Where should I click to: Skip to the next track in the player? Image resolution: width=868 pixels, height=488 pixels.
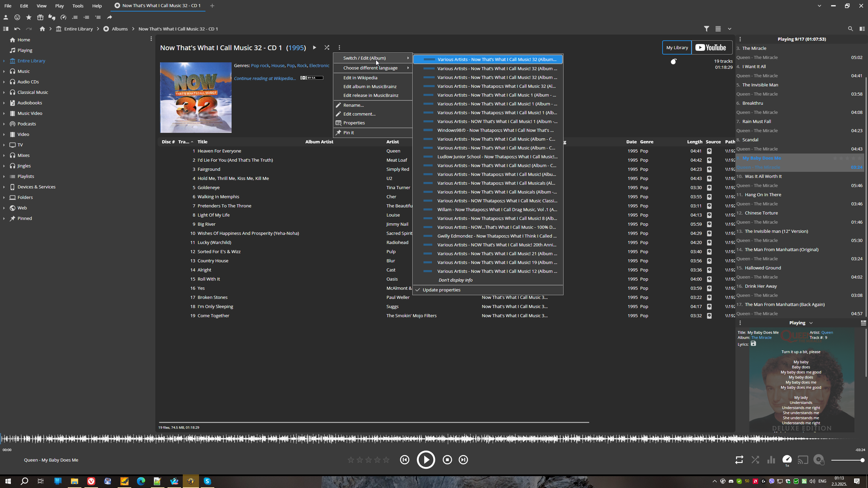tap(463, 460)
